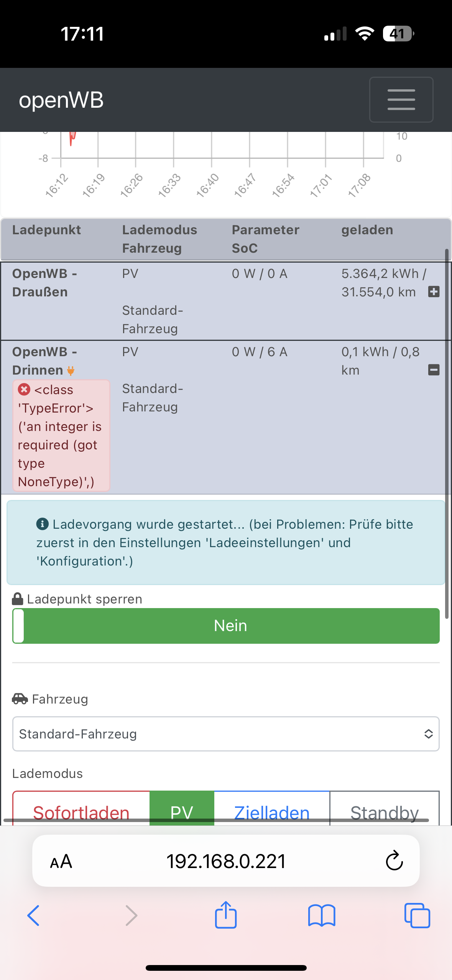This screenshot has width=452, height=980.
Task: Select the Sofortladen charge mode
Action: [x=81, y=809]
